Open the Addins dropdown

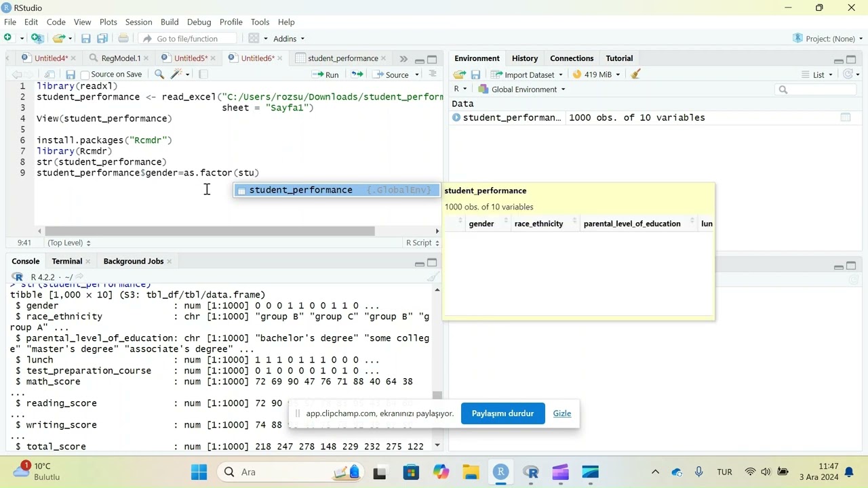click(289, 39)
